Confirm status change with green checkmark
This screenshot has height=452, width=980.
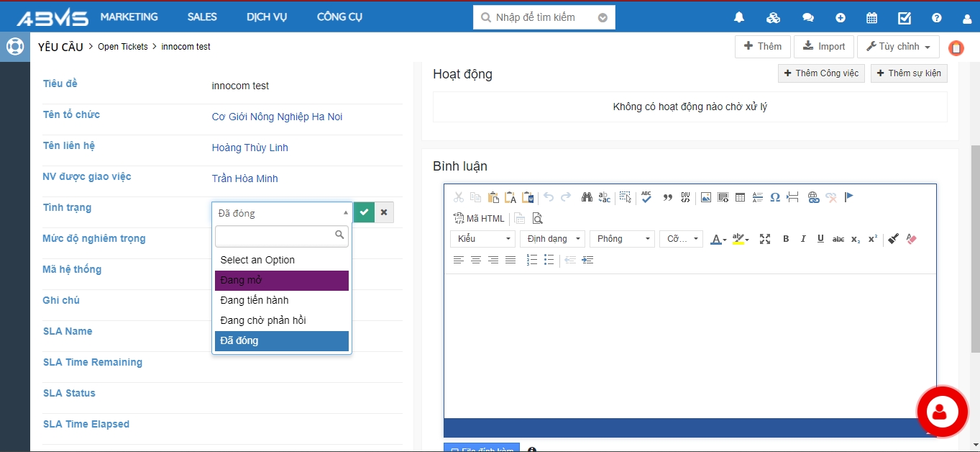point(365,212)
